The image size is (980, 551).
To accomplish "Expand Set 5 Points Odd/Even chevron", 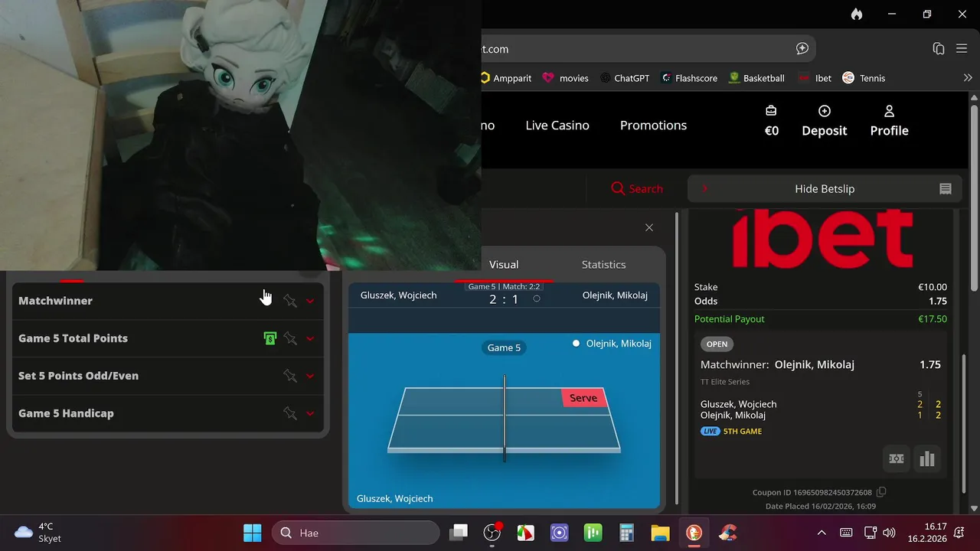I will 310,377.
